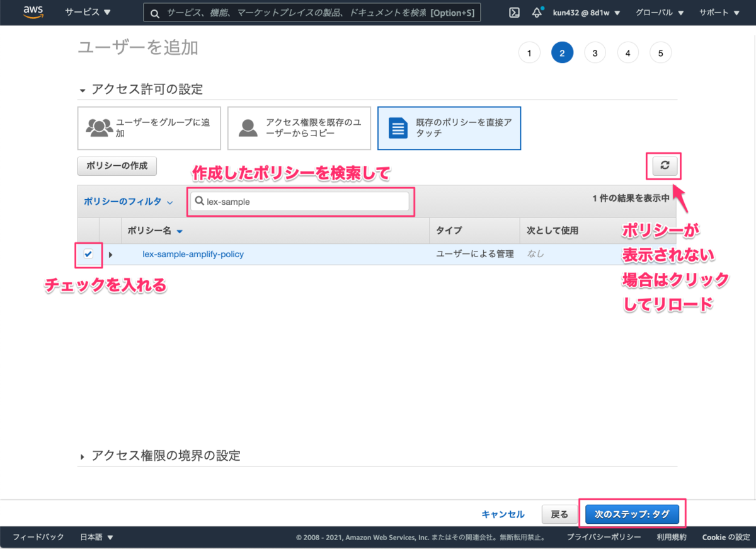The width and height of the screenshot is (756, 549).
Task: Select アクセス権限を既存のユーザーからコピー option
Action: coord(299,128)
